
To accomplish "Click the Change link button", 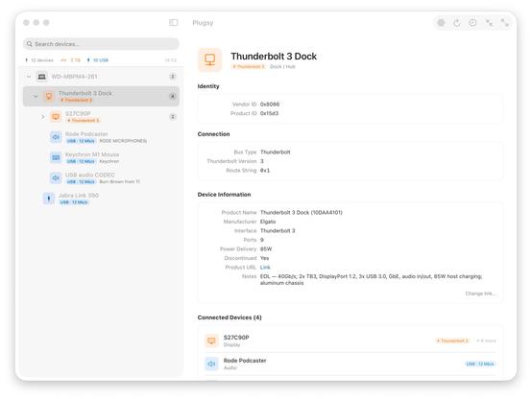I will [480, 293].
